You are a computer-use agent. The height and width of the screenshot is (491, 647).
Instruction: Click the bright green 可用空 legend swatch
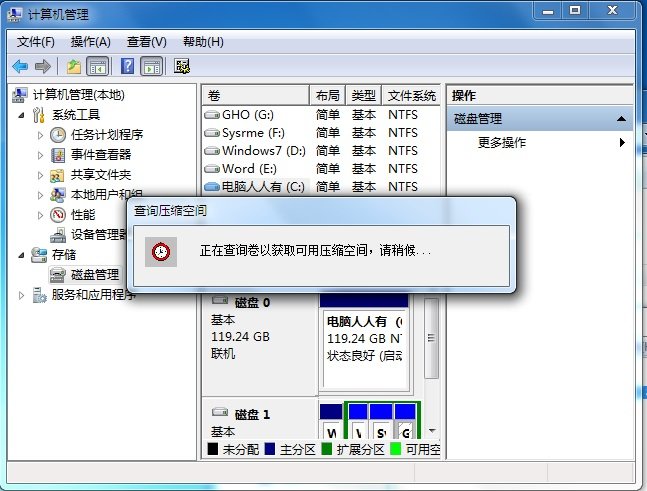(395, 449)
